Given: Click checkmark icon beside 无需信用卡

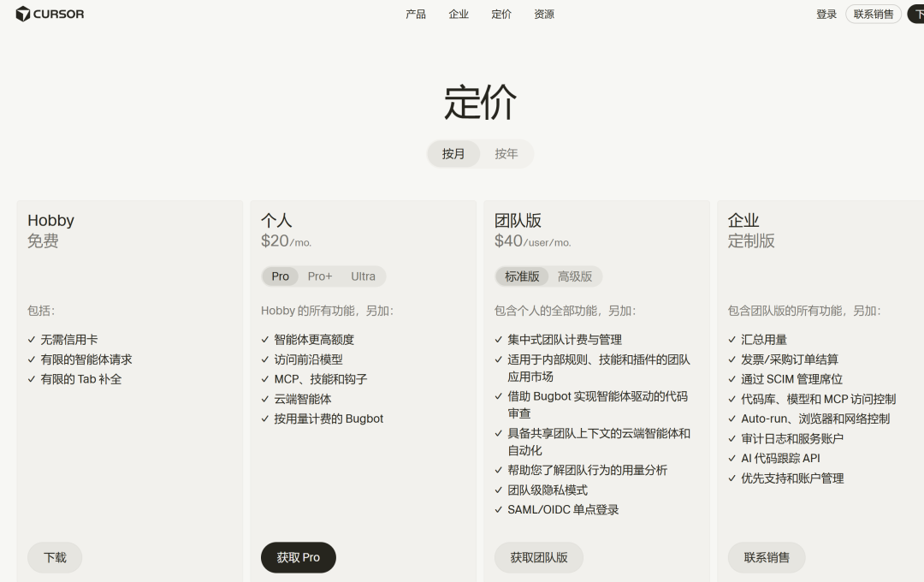Looking at the screenshot, I should (32, 340).
